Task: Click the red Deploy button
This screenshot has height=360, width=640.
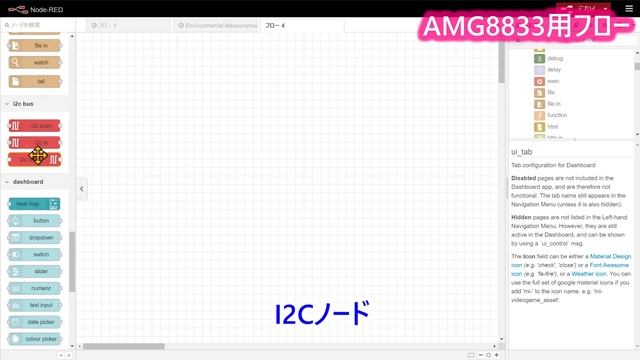Action: click(x=578, y=9)
